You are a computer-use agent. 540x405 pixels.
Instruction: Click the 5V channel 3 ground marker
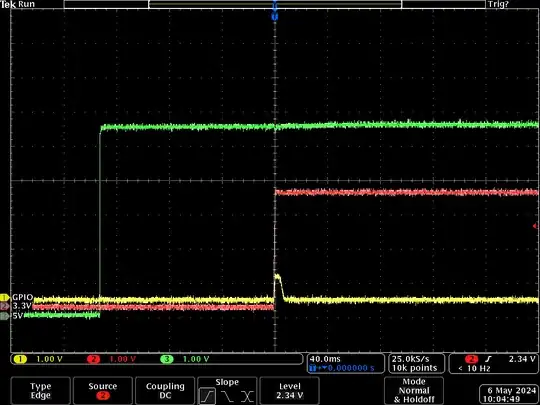tap(5, 316)
